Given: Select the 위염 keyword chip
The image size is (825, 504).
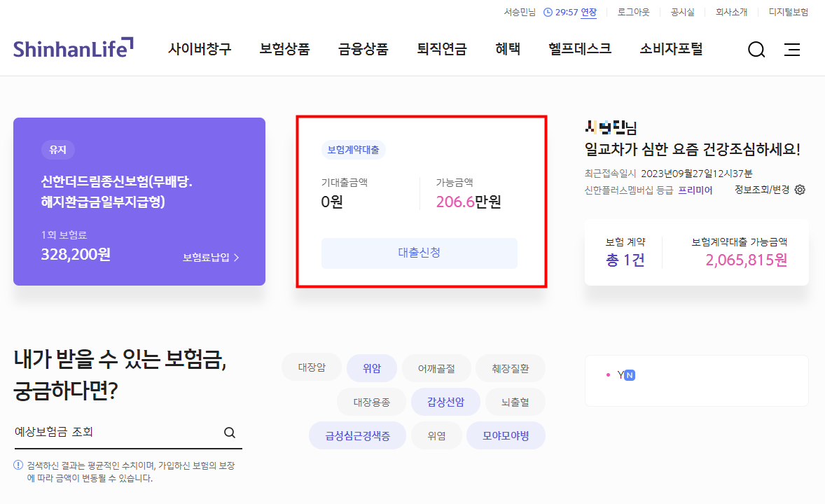Looking at the screenshot, I should pos(437,435).
